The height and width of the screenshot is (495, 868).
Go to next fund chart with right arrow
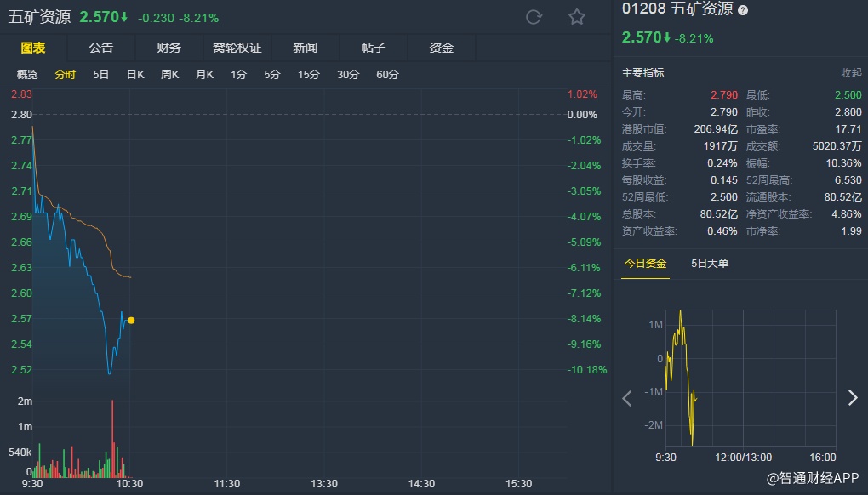(853, 398)
